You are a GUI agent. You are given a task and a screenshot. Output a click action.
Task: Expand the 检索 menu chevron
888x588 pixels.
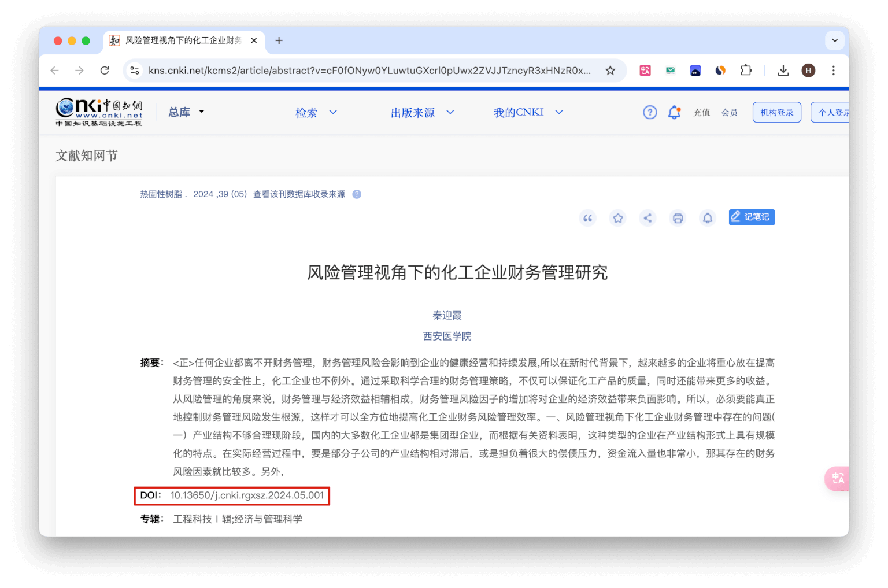pyautogui.click(x=333, y=112)
